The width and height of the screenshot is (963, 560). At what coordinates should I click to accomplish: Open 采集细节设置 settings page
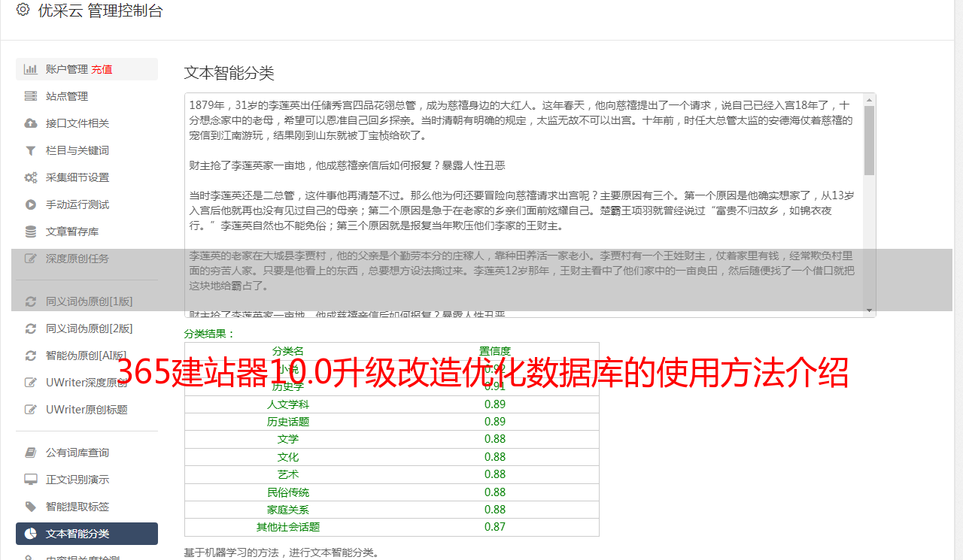pos(87,177)
